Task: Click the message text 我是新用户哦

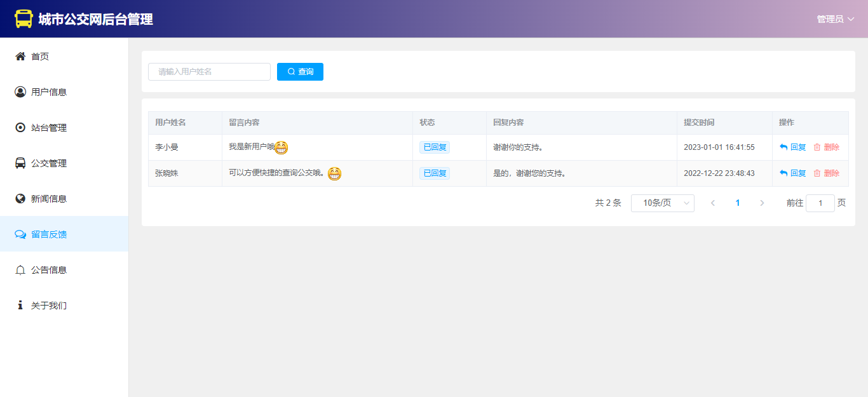Action: pos(252,147)
